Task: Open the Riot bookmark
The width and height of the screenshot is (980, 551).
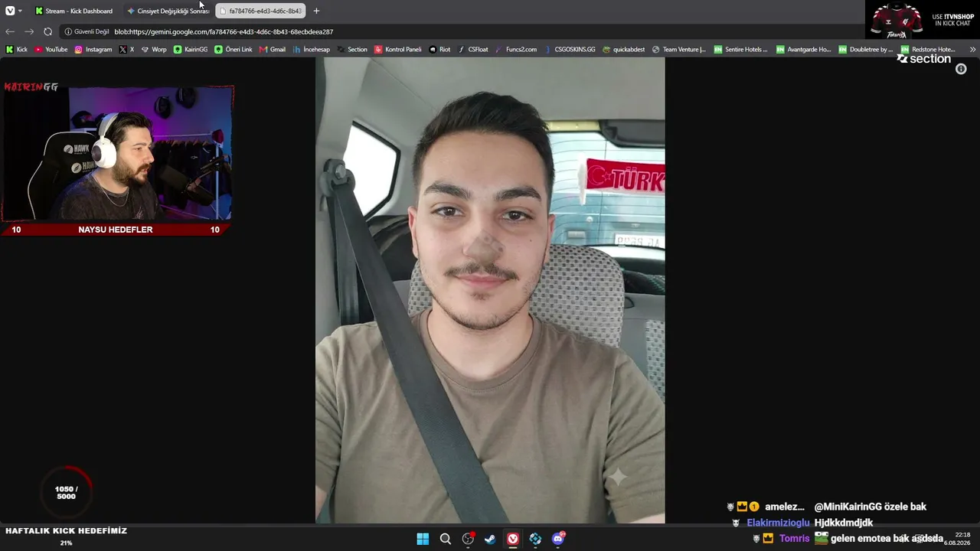Action: click(x=440, y=49)
